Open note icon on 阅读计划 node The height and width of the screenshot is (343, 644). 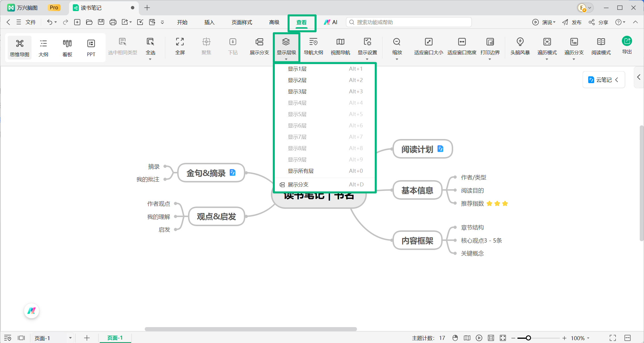pos(440,149)
